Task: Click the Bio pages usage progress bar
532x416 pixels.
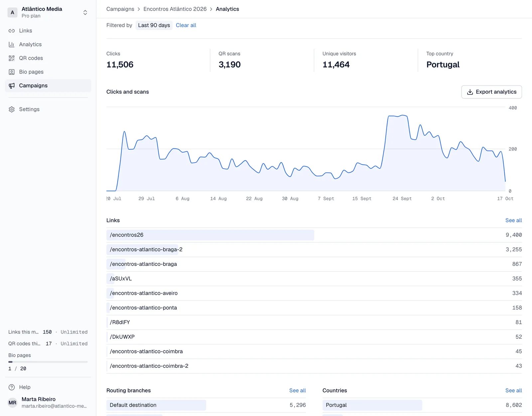Action: click(x=48, y=362)
